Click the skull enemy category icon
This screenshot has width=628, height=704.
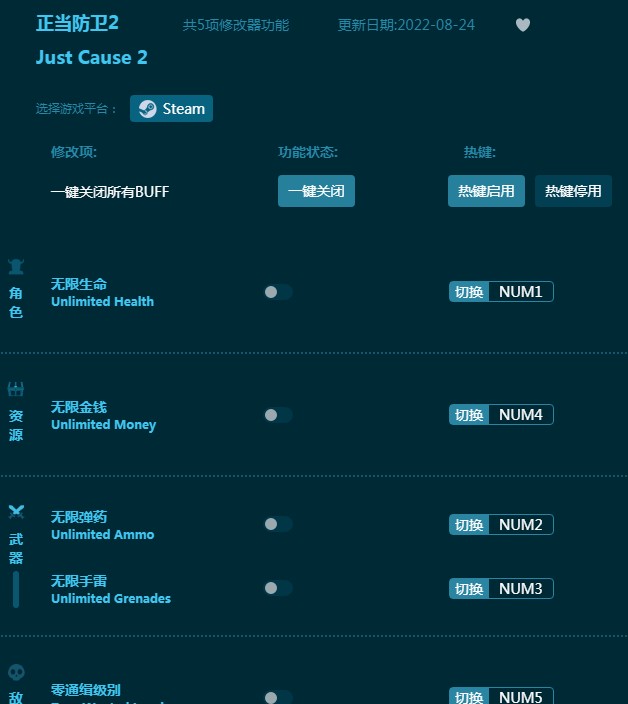click(16, 672)
